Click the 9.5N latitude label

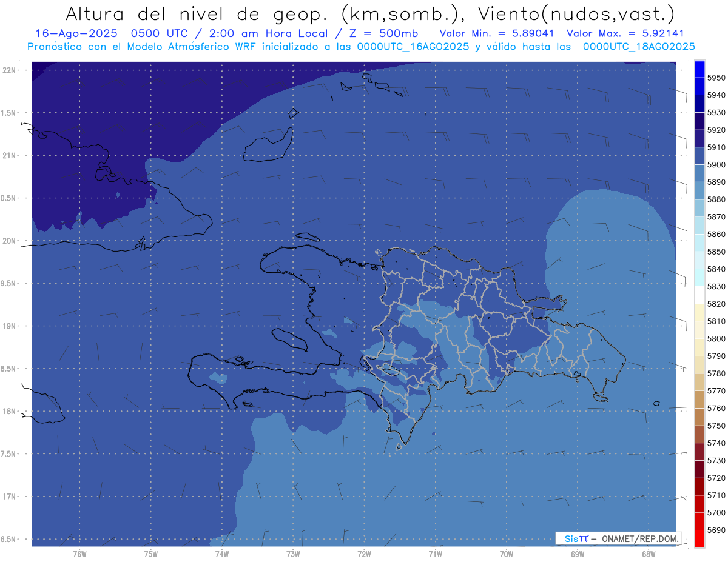[9, 283]
